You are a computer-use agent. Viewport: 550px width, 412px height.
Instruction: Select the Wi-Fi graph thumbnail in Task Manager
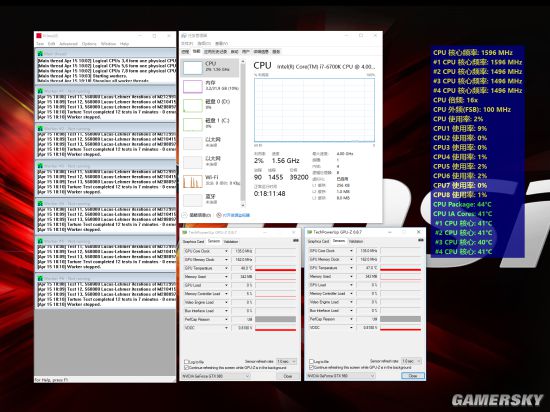193,181
